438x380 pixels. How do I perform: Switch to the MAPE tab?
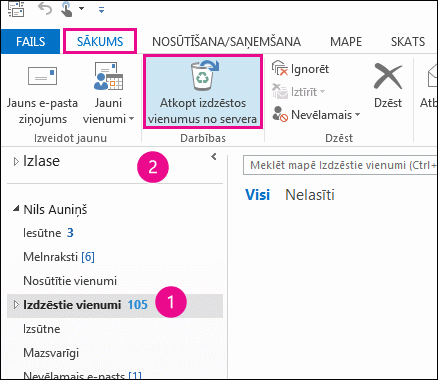pyautogui.click(x=346, y=42)
